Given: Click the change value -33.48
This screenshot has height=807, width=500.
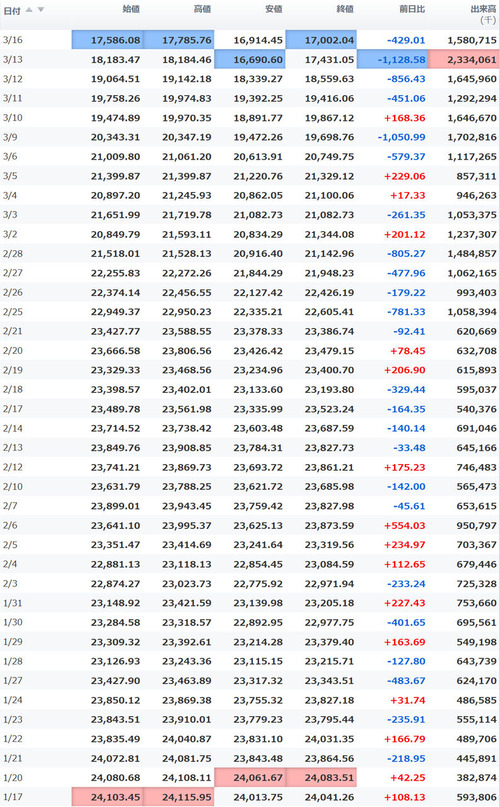Looking at the screenshot, I should 409,448.
